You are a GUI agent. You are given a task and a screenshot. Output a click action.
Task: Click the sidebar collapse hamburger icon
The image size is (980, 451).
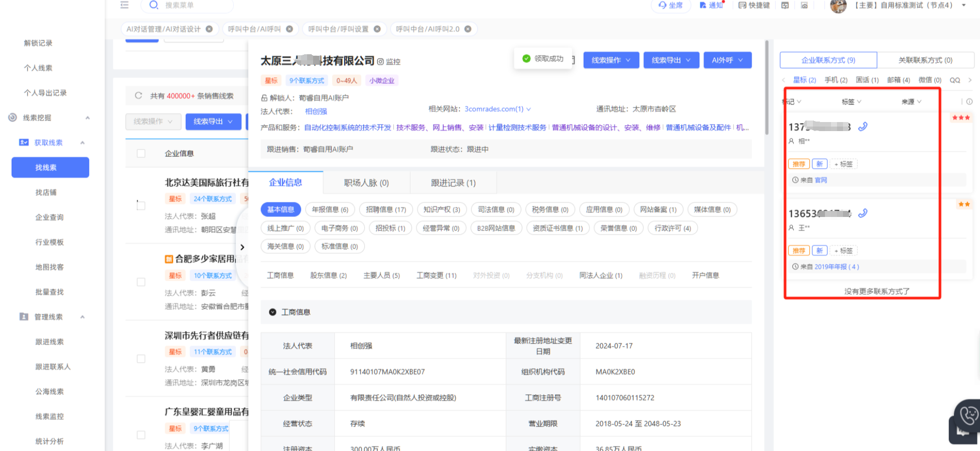[x=124, y=5]
